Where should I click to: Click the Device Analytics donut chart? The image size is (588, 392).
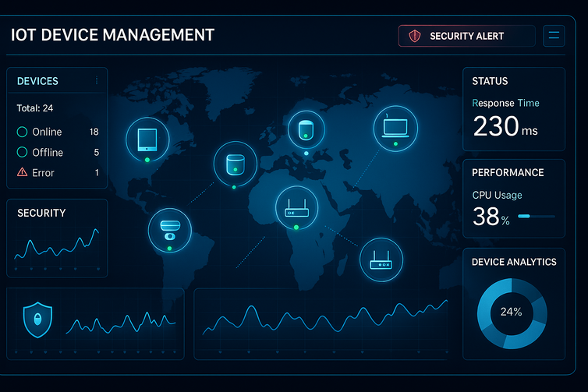pyautogui.click(x=511, y=312)
